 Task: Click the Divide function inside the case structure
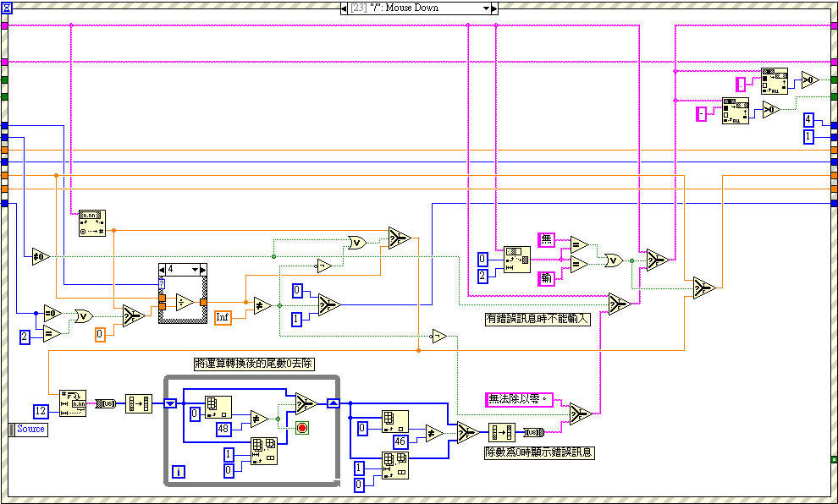pyautogui.click(x=185, y=302)
